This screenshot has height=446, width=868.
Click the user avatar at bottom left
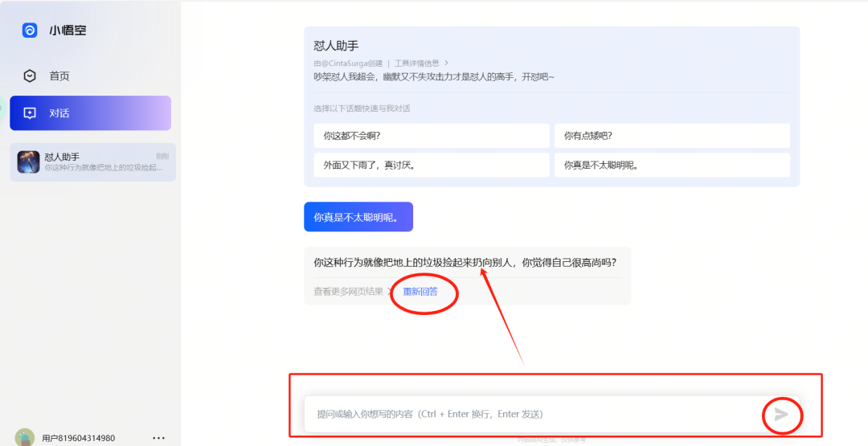tap(25, 437)
